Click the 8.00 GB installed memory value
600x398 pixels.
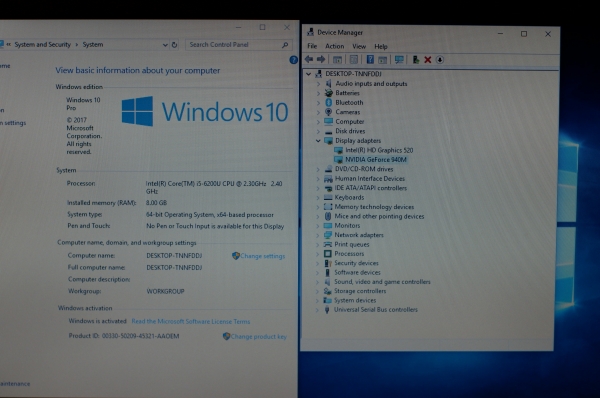coord(157,203)
